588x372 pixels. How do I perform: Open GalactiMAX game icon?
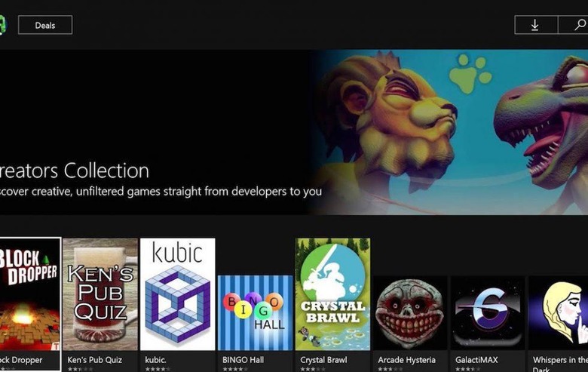coord(488,312)
